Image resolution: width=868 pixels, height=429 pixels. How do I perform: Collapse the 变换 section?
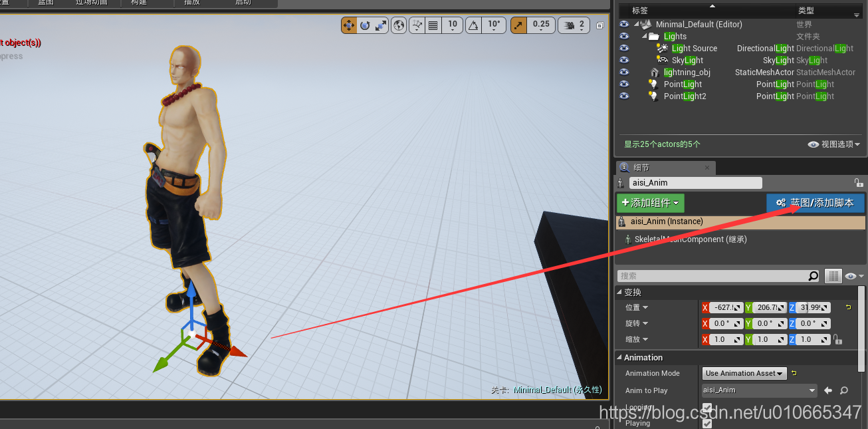pyautogui.click(x=620, y=292)
